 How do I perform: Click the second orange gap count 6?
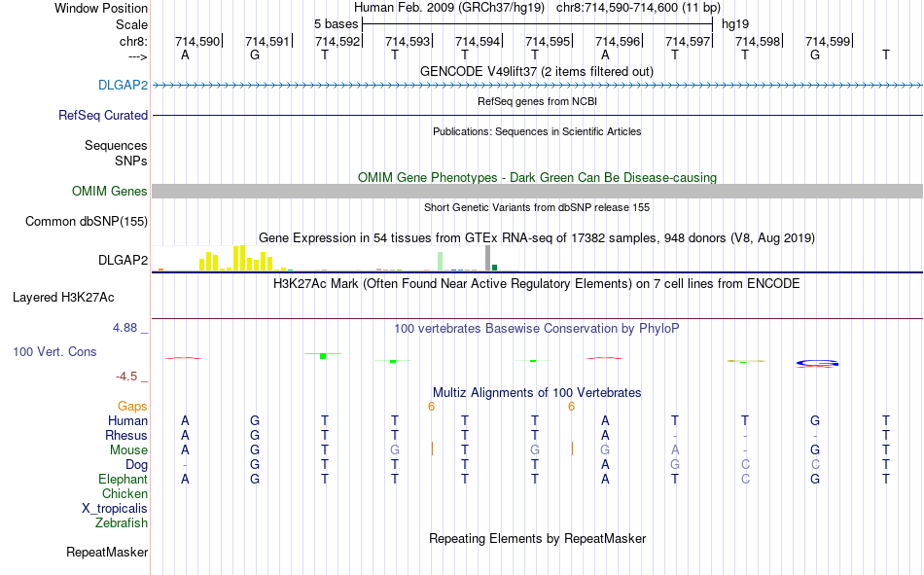pyautogui.click(x=571, y=407)
